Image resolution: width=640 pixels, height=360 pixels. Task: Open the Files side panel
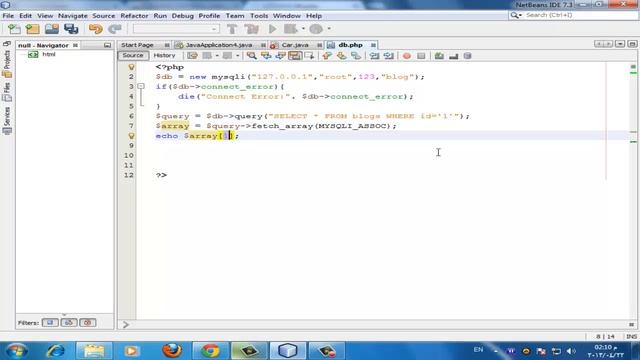pyautogui.click(x=7, y=92)
